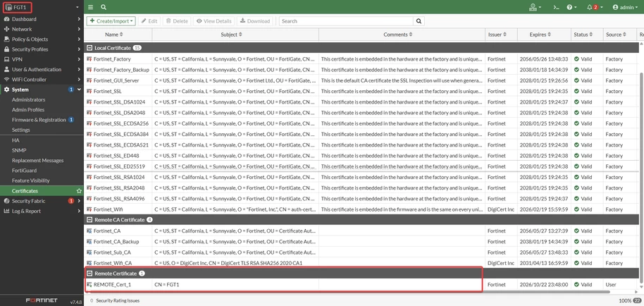This screenshot has width=644, height=306.
Task: Expand the Log & Report chevron
Action: click(79, 211)
